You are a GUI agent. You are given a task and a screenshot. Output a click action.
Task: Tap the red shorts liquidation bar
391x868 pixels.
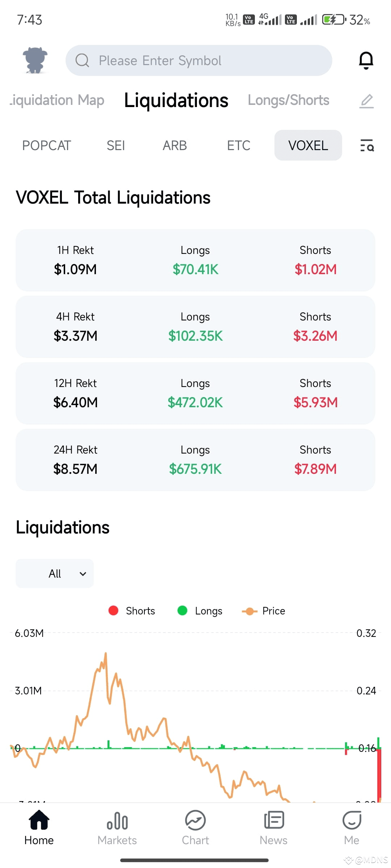[x=379, y=776]
